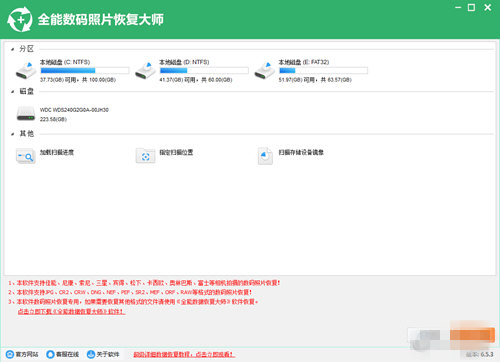Close the application window

click(x=488, y=7)
